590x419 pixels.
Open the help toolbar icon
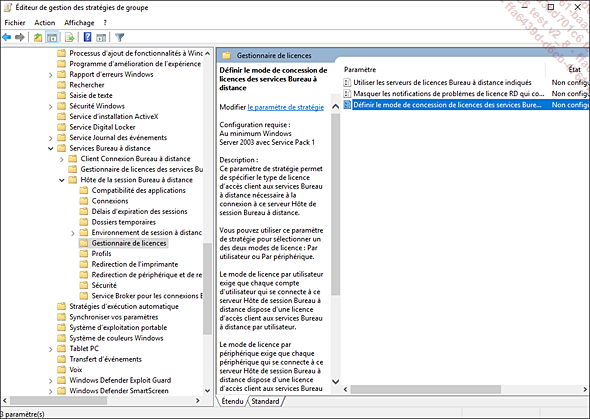click(x=87, y=37)
